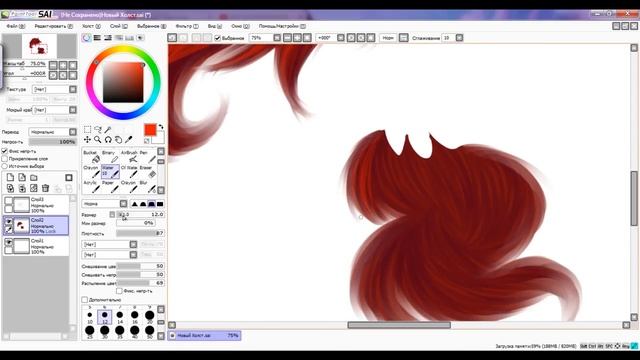Select the rectangular selection tool
Screen dimensions: 640x360
click(x=87, y=129)
